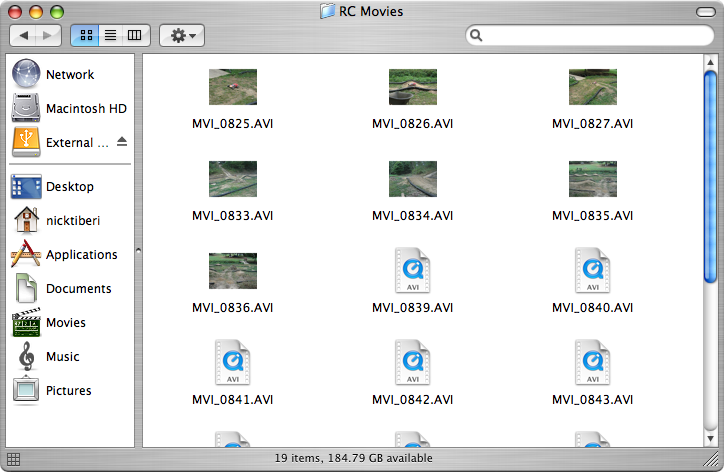Toggle toolbar with the pill button
This screenshot has height=472, width=724.
[x=706, y=12]
